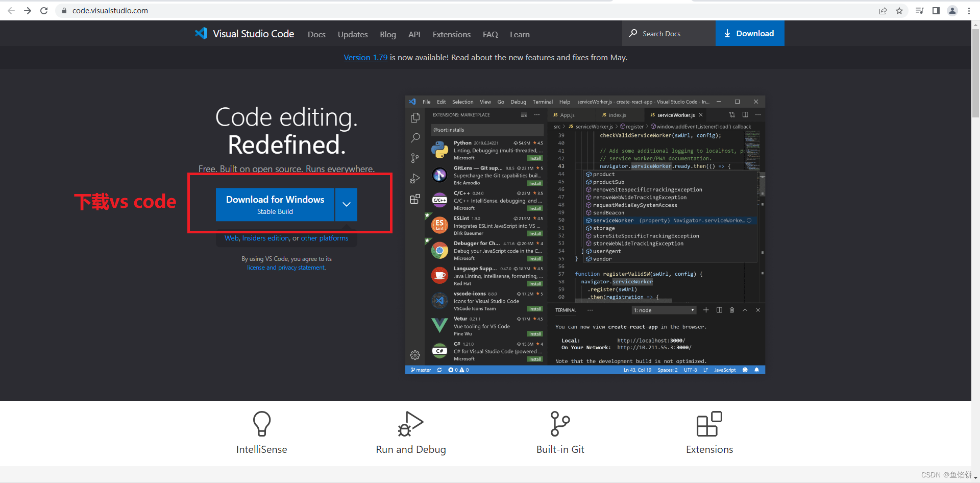Open the browser side panel icon

tap(936, 11)
